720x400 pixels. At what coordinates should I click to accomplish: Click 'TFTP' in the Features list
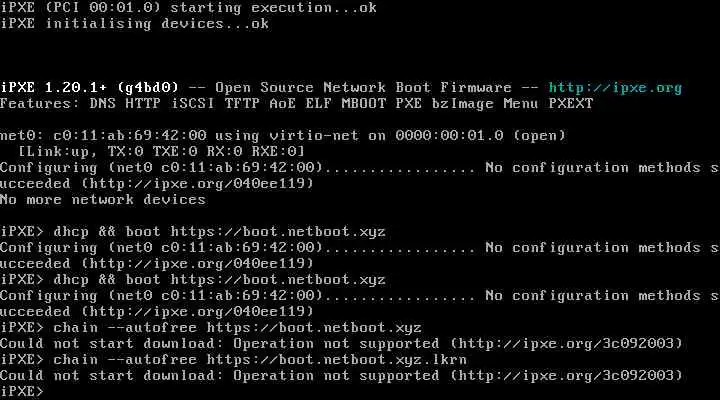click(247, 103)
